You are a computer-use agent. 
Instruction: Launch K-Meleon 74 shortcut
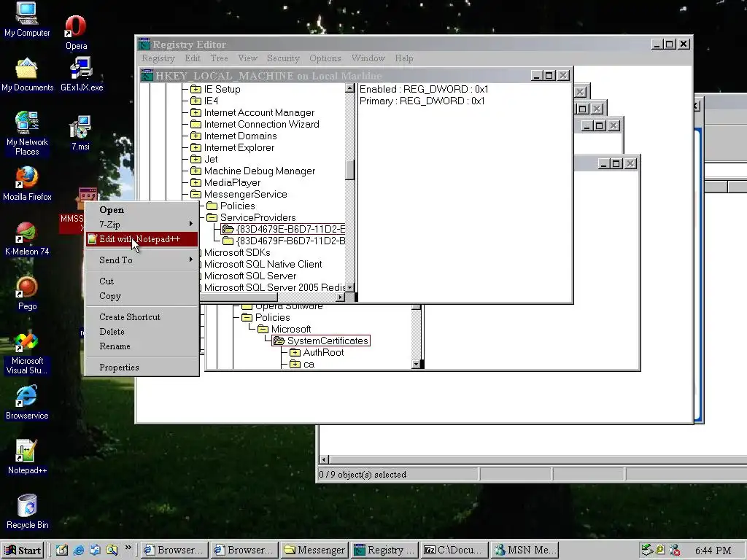pos(27,238)
